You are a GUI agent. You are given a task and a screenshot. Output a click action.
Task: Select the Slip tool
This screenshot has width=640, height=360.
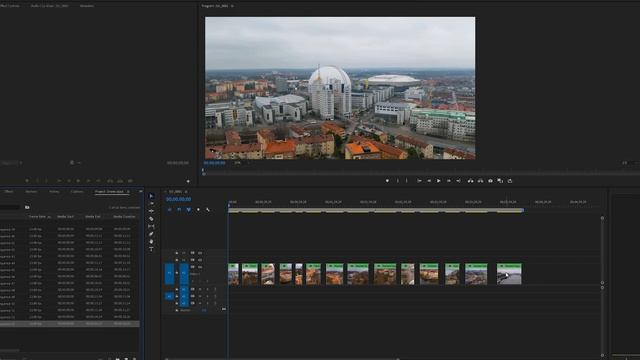(x=151, y=226)
